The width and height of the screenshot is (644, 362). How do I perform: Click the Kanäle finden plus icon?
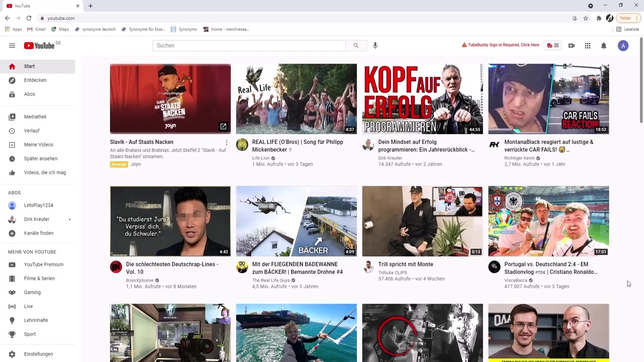12,233
